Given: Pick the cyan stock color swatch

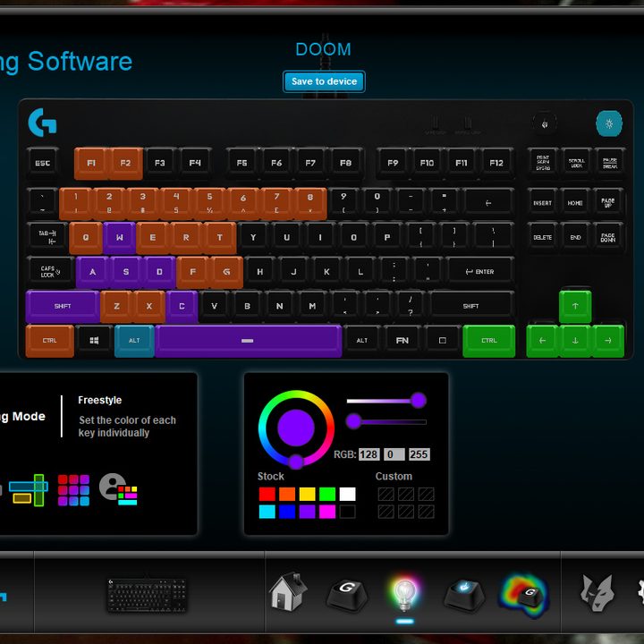Looking at the screenshot, I should tap(267, 512).
